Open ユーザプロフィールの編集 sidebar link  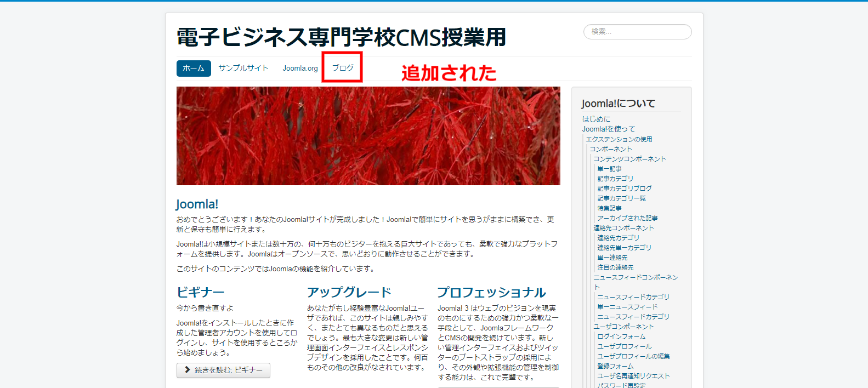tap(633, 356)
